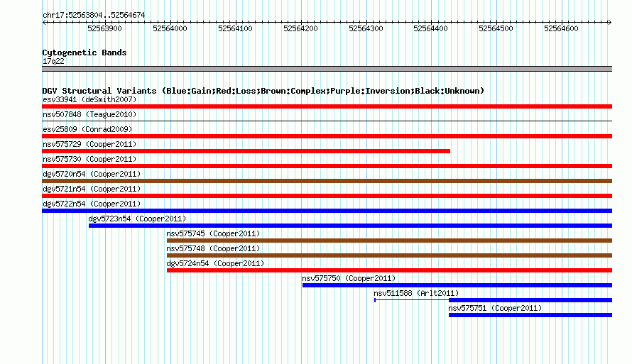
Task: Open the nsv575748 (Cooper2011) label
Action: coord(213,248)
